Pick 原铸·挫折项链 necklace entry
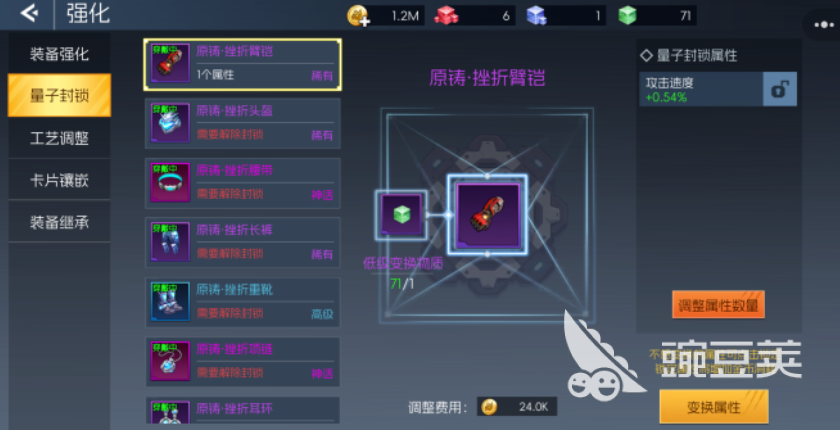 coord(243,362)
